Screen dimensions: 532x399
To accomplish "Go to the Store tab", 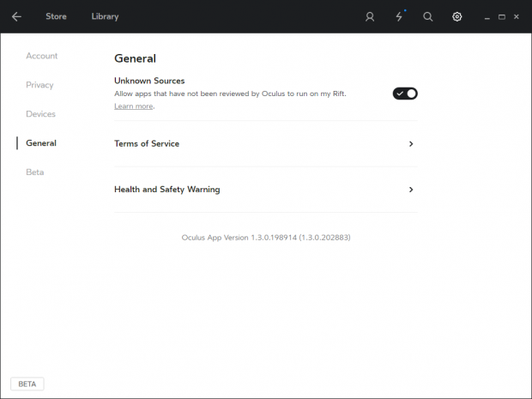I will pyautogui.click(x=56, y=16).
